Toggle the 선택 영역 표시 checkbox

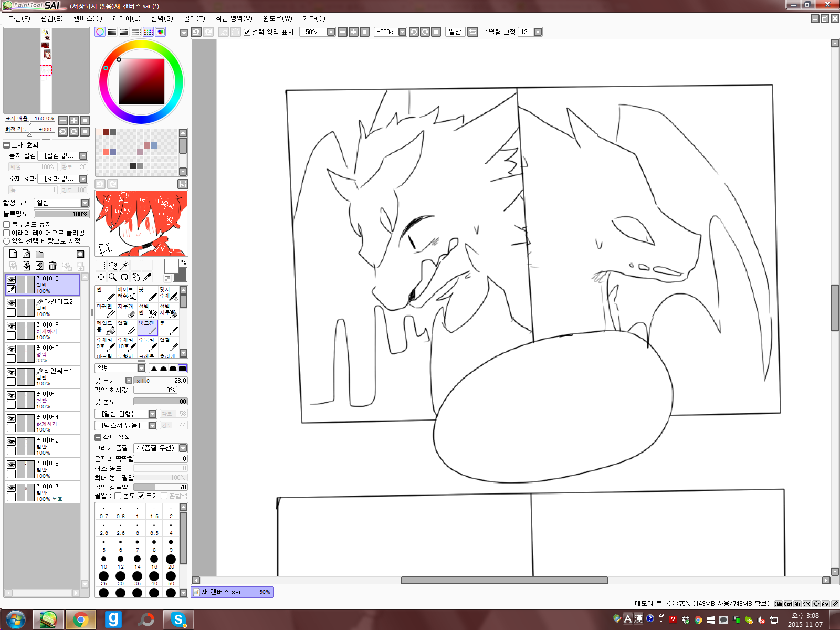click(247, 32)
